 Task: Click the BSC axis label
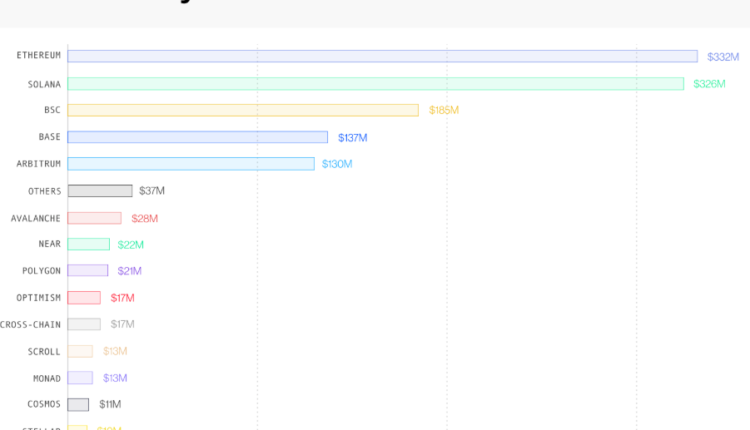52,110
